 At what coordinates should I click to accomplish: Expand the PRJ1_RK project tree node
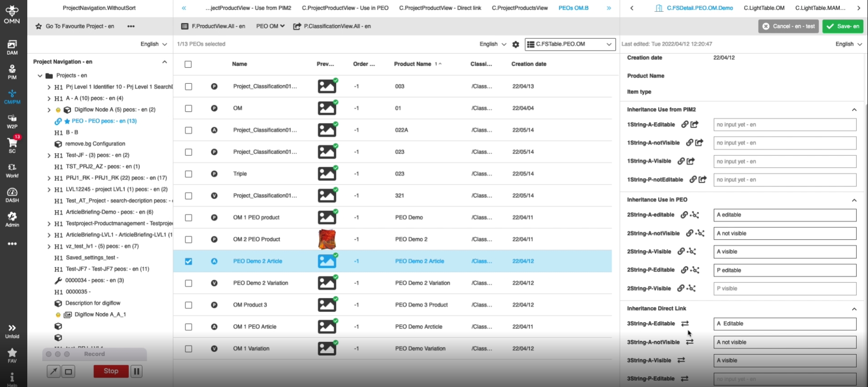pyautogui.click(x=49, y=178)
